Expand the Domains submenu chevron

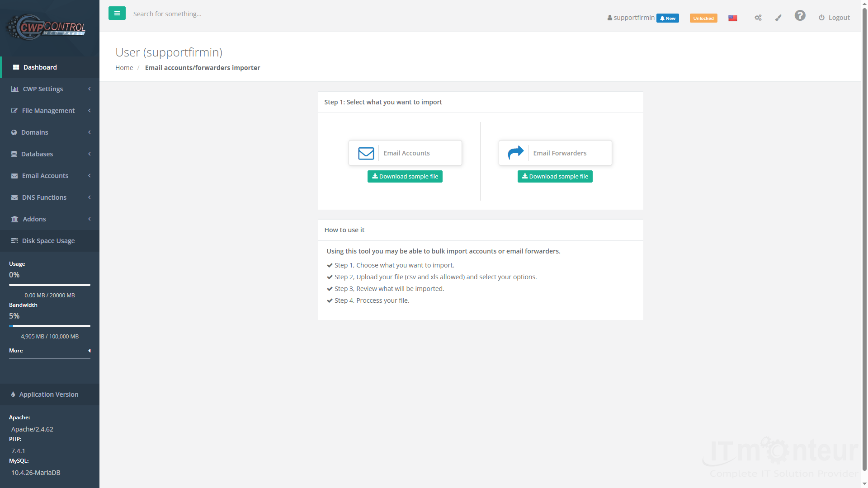pos(90,132)
